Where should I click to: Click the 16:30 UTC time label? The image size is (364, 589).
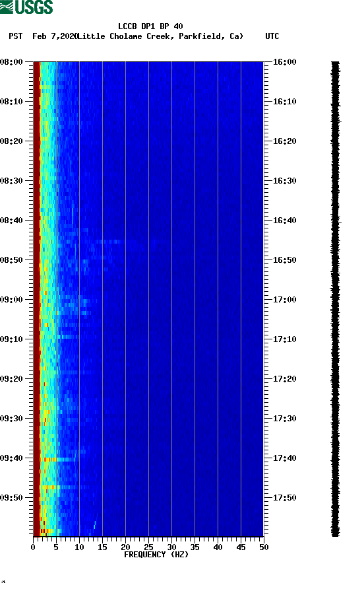tap(284, 181)
